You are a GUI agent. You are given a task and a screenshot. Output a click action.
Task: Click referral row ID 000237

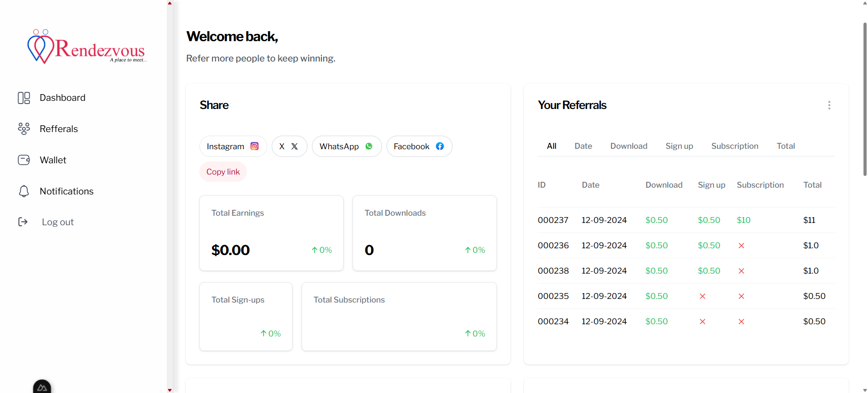pos(552,220)
